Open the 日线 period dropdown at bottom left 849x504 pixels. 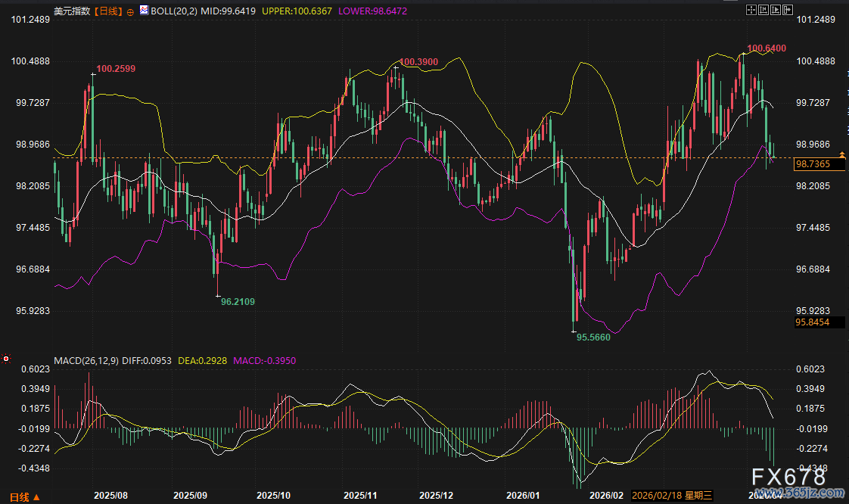[x=25, y=497]
